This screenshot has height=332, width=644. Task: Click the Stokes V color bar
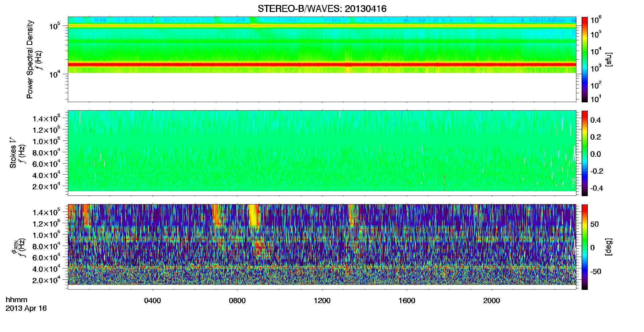[x=585, y=153]
